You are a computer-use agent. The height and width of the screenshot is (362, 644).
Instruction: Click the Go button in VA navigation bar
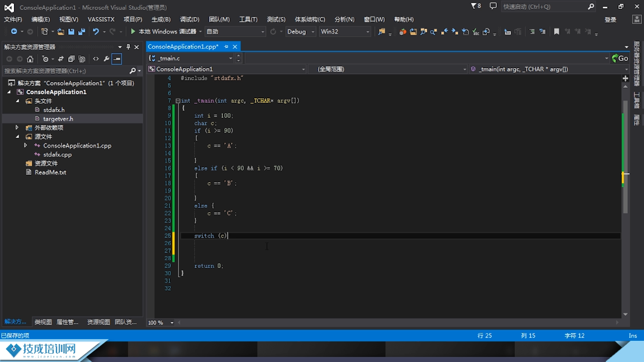(x=620, y=58)
